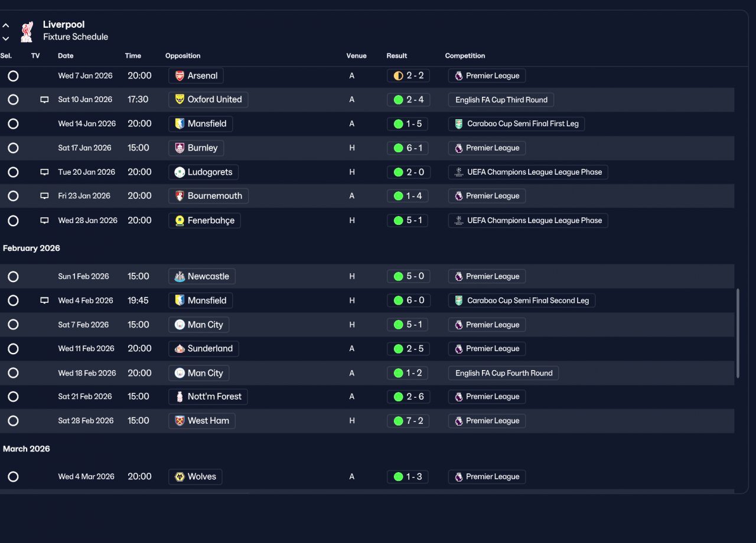This screenshot has width=756, height=543.
Task: Open the Ludogorets team link
Action: pos(203,172)
